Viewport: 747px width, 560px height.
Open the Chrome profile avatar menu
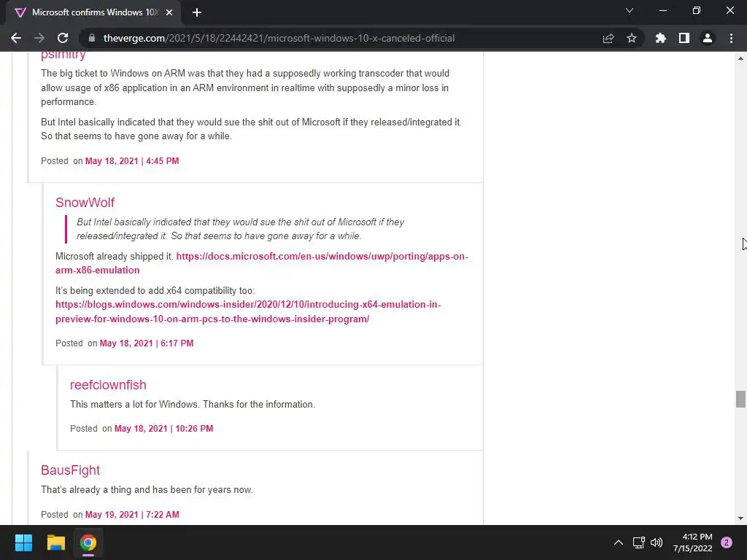708,38
